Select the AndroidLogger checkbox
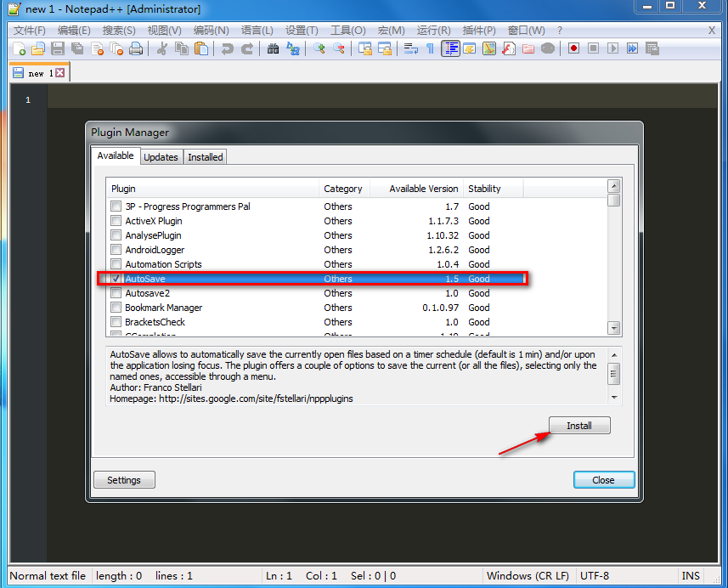 pos(116,250)
